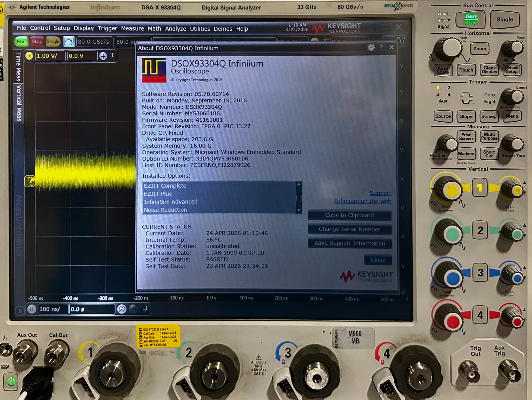532x400 pixels.
Task: Open the Analyze menu
Action: click(x=175, y=29)
